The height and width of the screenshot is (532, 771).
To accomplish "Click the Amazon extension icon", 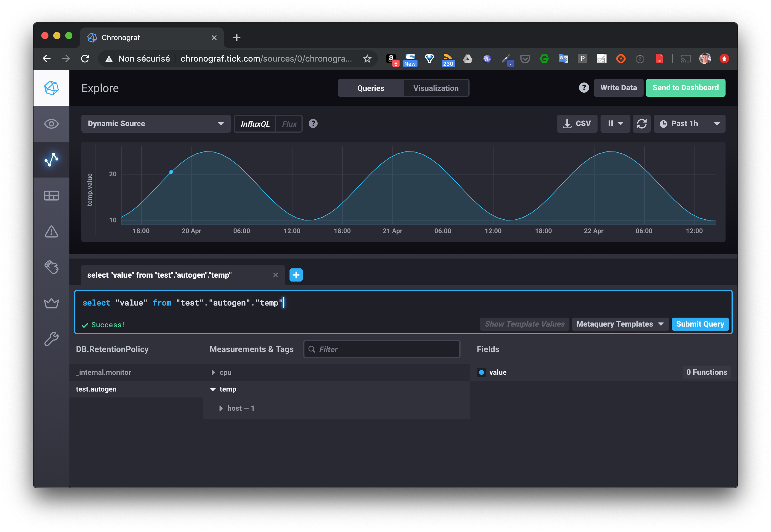I will coord(392,59).
